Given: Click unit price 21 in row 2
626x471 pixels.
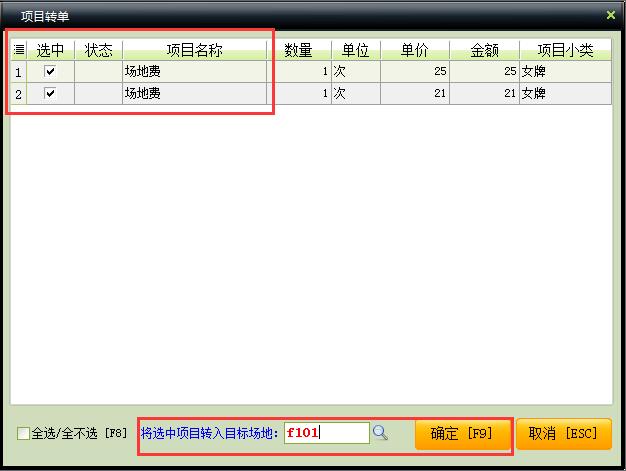Looking at the screenshot, I should click(415, 93).
